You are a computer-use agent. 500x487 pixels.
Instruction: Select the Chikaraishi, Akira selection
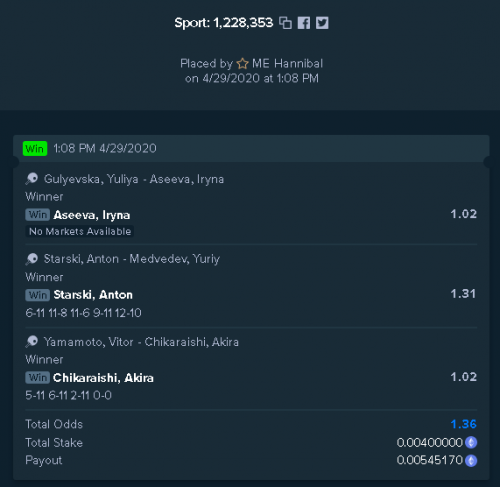pos(103,378)
